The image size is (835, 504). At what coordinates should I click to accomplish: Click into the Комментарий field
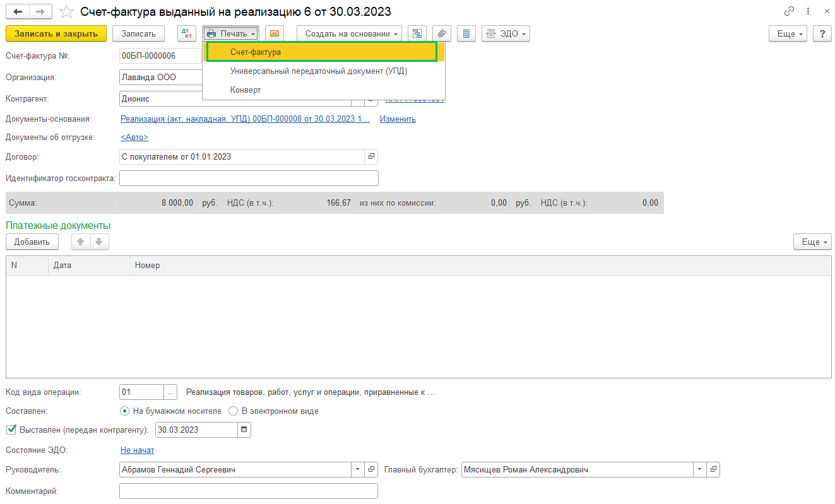click(x=249, y=491)
